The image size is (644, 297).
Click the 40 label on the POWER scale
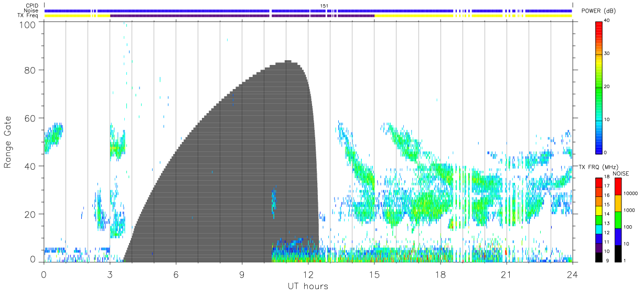click(x=607, y=21)
